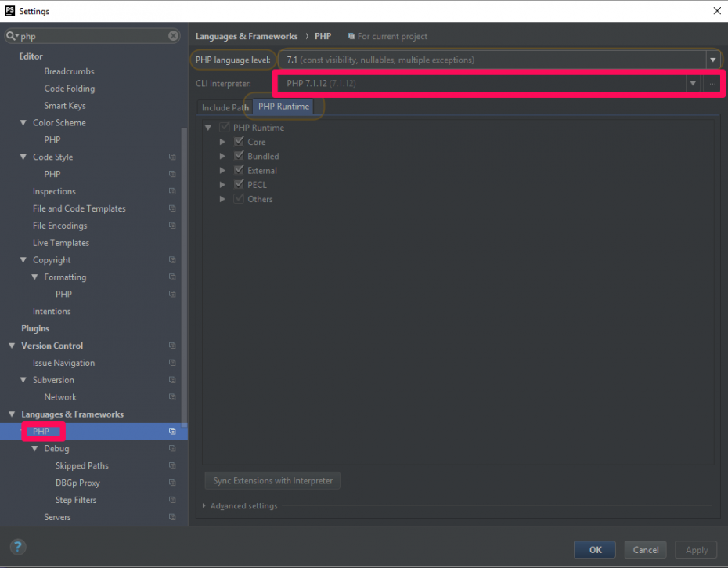The height and width of the screenshot is (568, 728).
Task: Click the project-level icon next to Copyright
Action: (x=172, y=260)
